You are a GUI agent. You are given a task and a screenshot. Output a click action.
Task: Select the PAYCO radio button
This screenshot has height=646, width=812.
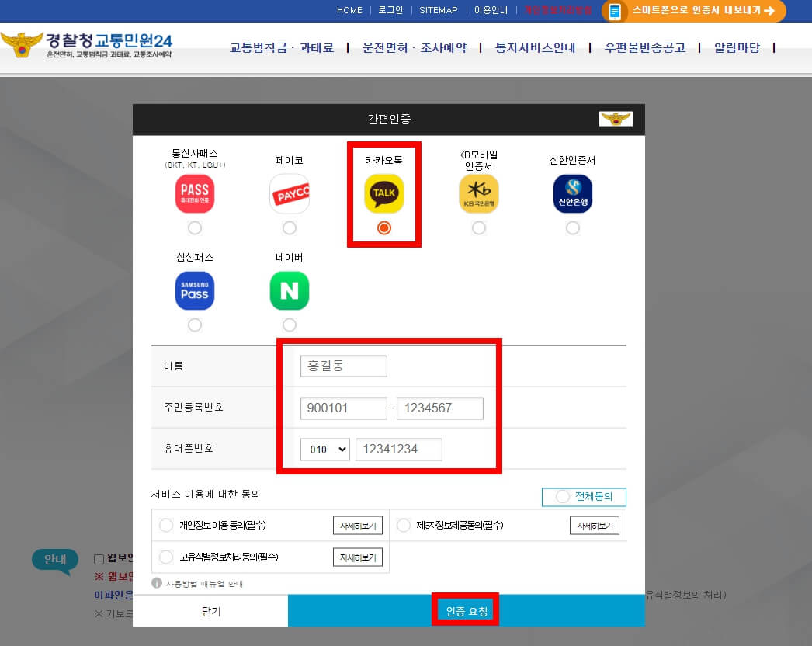[x=289, y=227]
